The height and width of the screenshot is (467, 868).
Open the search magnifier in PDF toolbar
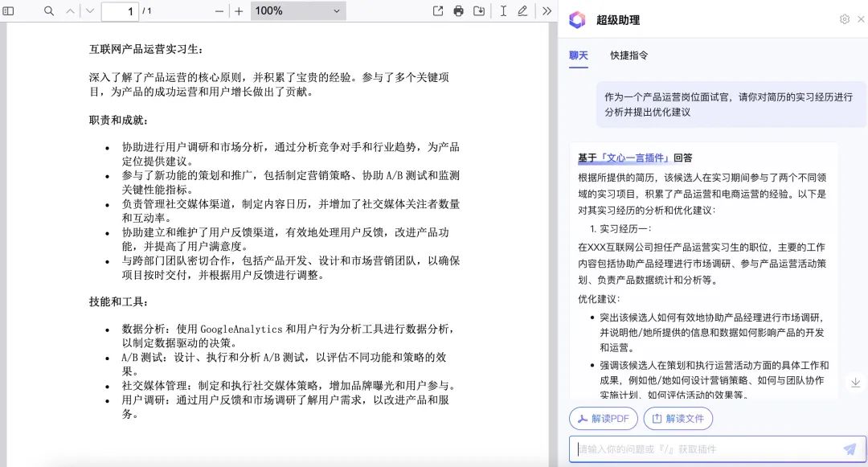[49, 11]
